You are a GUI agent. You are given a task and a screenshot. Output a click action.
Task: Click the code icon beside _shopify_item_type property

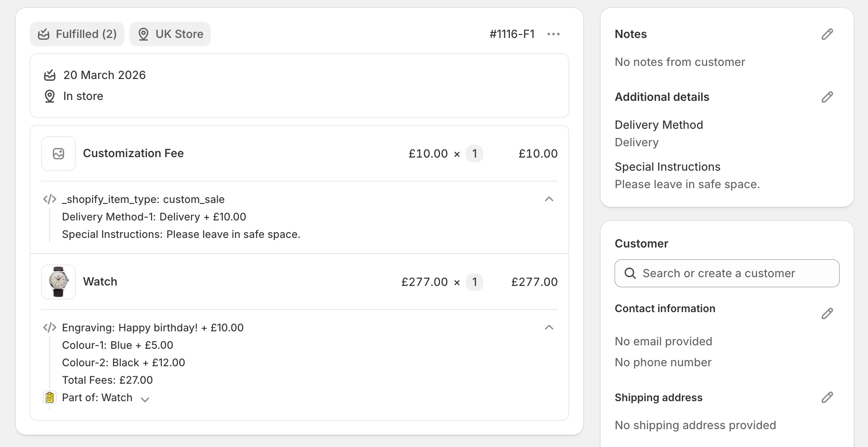(49, 199)
